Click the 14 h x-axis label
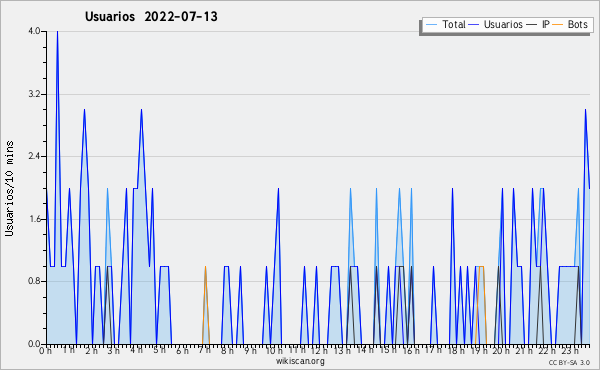This screenshot has width=600, height=370. tap(365, 350)
